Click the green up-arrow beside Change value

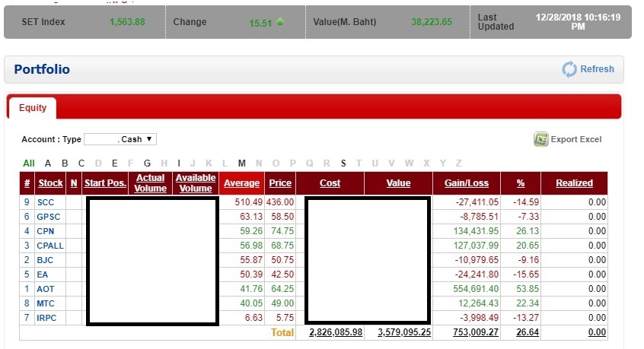(280, 22)
